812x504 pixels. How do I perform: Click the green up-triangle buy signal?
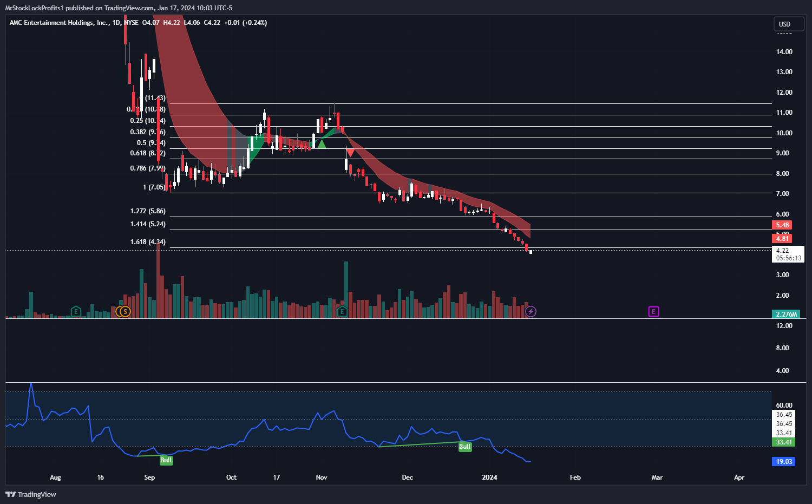tap(322, 144)
